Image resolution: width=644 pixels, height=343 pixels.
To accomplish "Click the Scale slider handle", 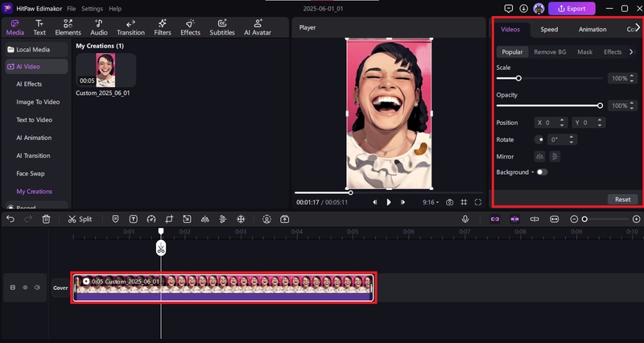I will click(x=518, y=78).
